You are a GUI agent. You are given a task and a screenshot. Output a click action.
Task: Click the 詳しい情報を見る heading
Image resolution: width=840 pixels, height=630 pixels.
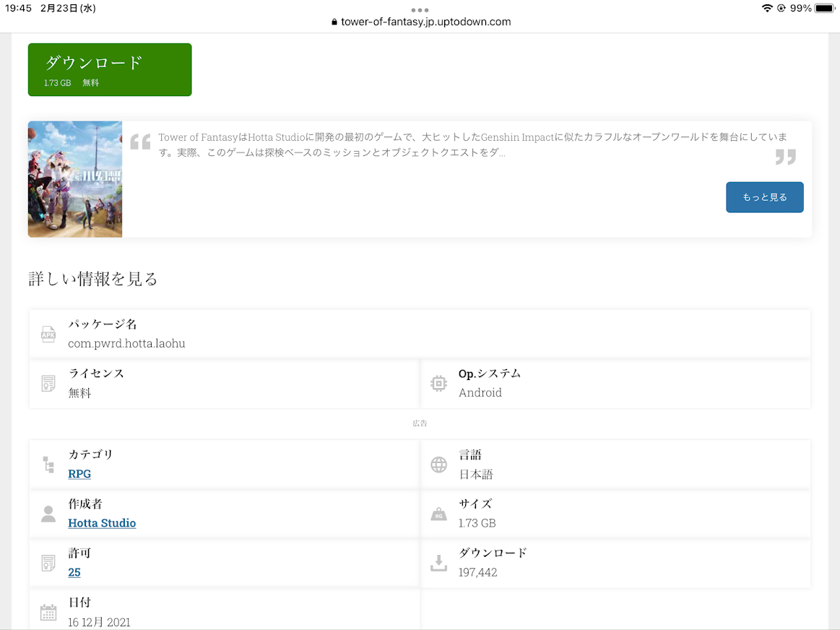(x=92, y=279)
